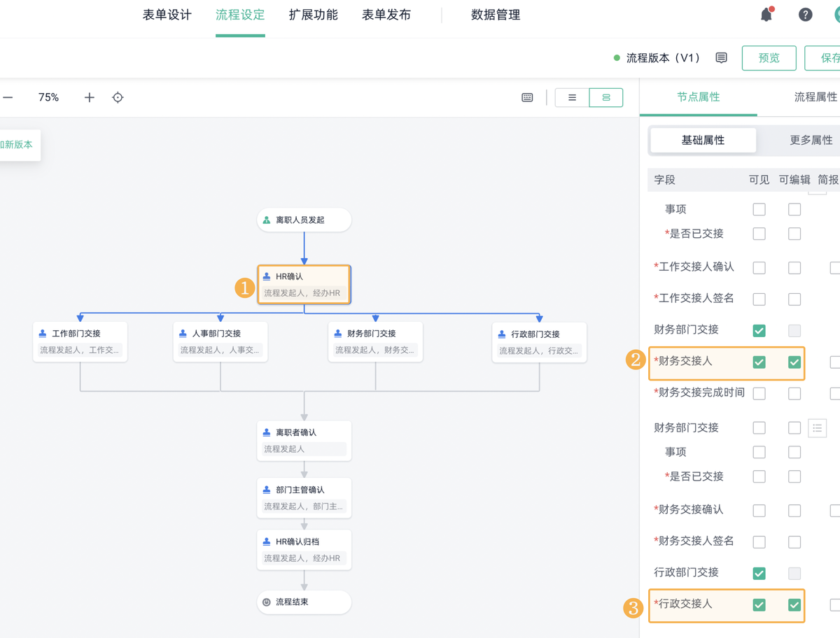Image resolution: width=840 pixels, height=638 pixels.
Task: Click the 保存 button
Action: point(829,58)
